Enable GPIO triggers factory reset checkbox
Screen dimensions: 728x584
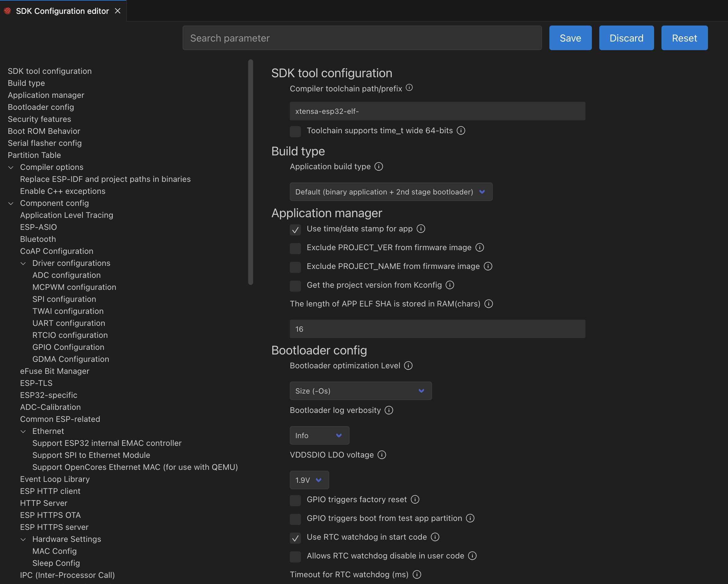click(296, 499)
